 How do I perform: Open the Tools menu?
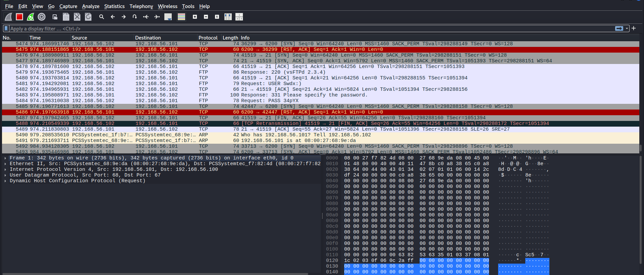coord(188,6)
